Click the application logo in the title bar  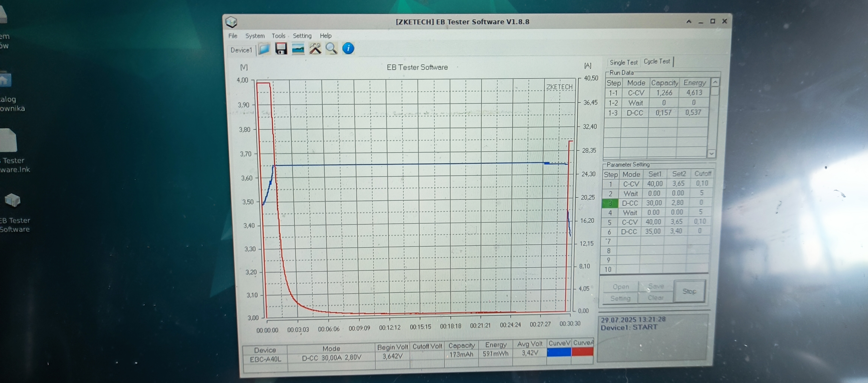click(x=231, y=22)
